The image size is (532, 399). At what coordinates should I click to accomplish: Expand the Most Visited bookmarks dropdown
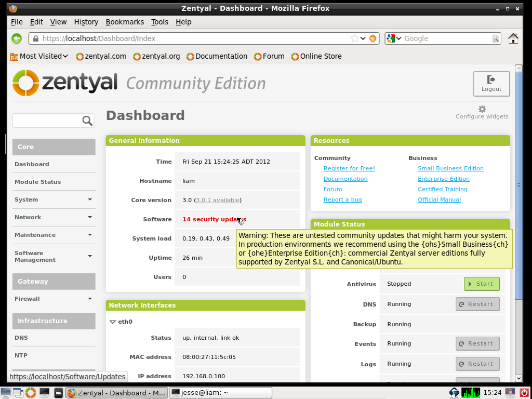pyautogui.click(x=39, y=56)
